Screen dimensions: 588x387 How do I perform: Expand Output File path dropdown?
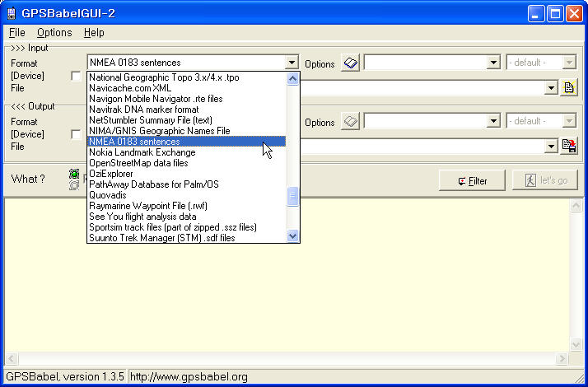551,147
